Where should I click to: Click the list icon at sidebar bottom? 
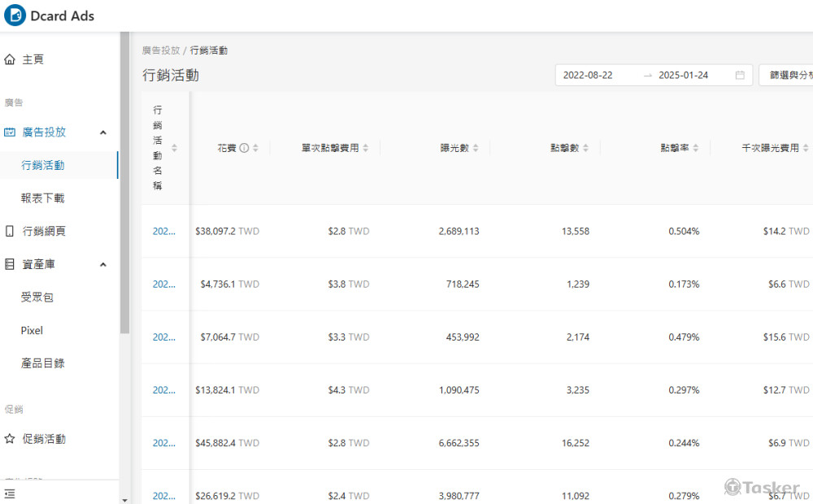point(9,493)
